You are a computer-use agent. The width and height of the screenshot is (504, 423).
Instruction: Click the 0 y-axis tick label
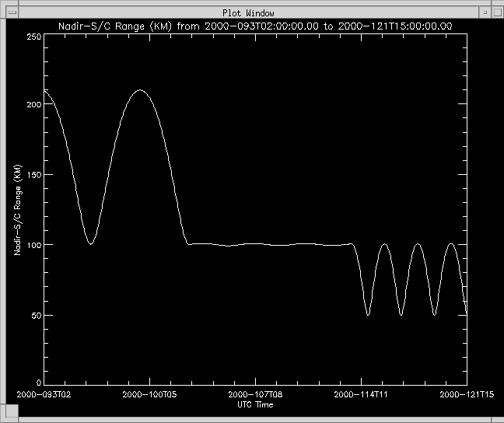pyautogui.click(x=39, y=383)
